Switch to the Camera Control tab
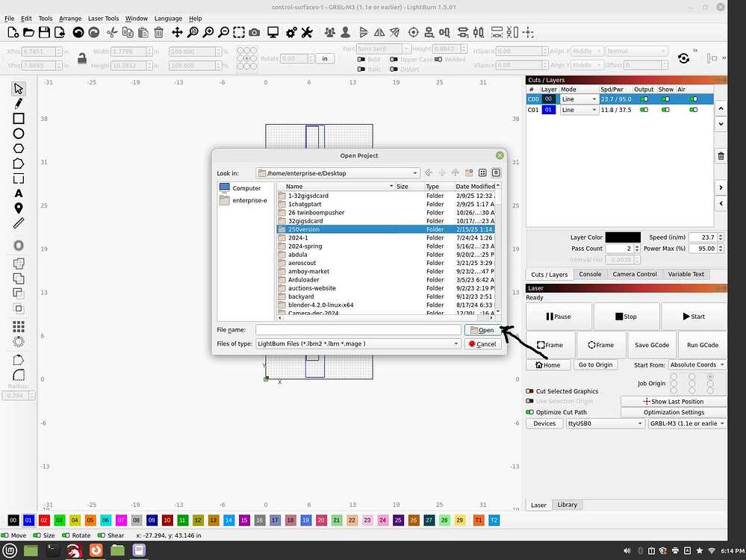 pos(634,274)
